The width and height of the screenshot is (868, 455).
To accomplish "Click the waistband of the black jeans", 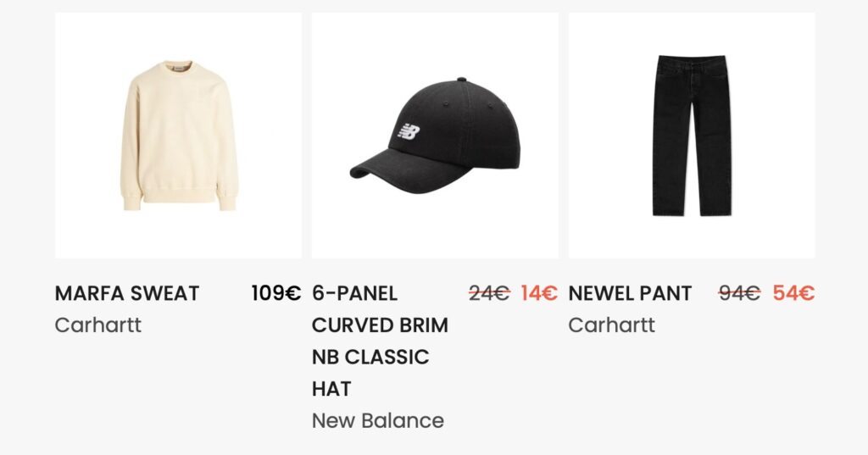I will coord(692,61).
